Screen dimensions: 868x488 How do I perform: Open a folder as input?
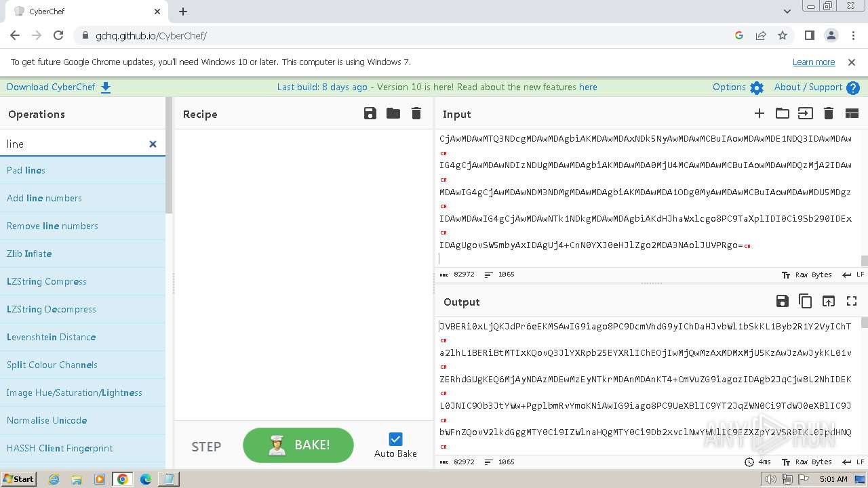pos(783,113)
